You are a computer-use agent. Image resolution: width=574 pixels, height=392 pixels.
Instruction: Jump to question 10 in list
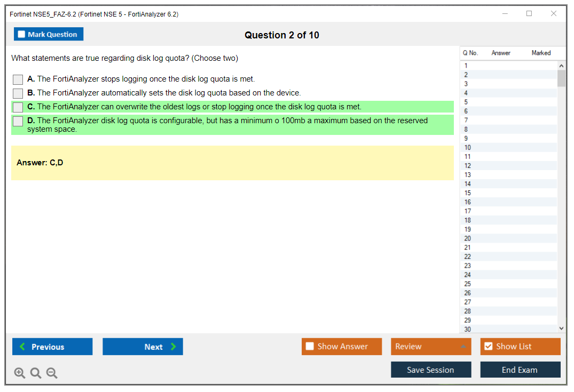[x=468, y=148]
